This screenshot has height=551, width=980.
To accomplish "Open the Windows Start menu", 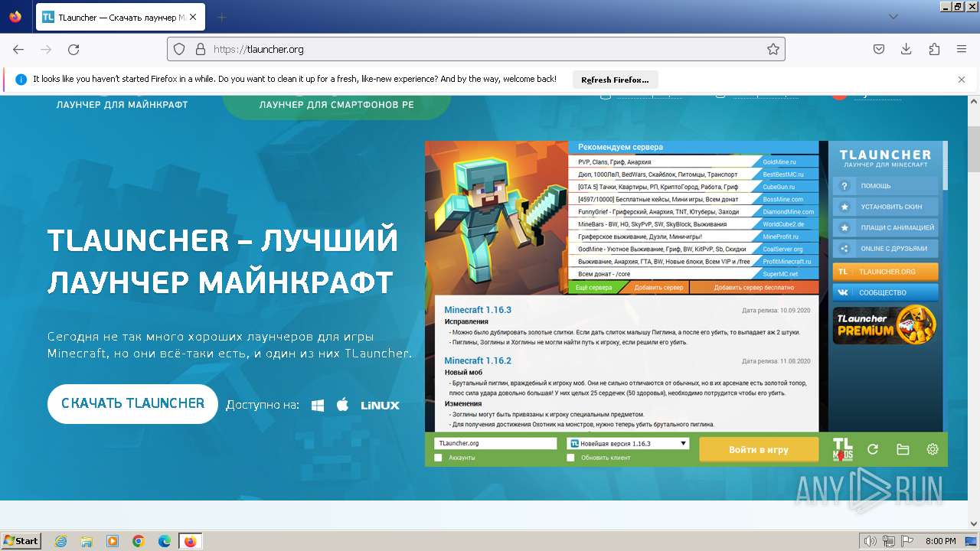I will 21,541.
